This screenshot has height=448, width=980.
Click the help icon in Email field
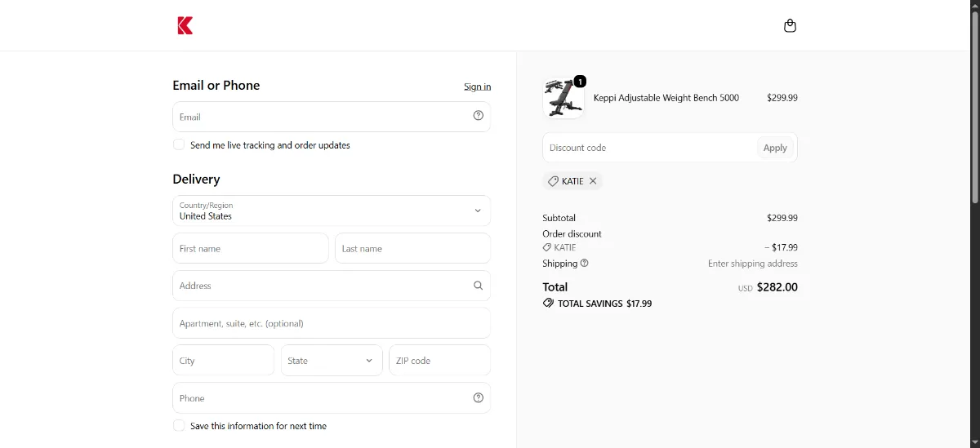click(479, 116)
